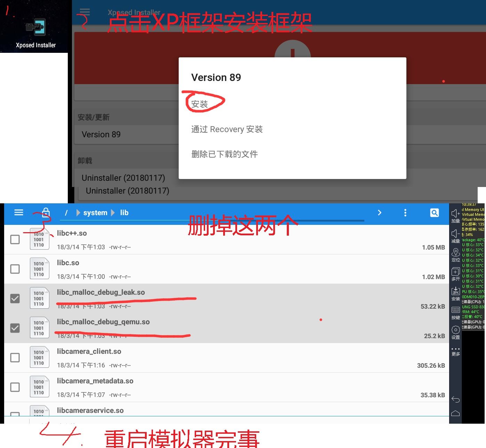Click libc_malloc_debug_qemu.so file icon
This screenshot has width=486, height=448.
[x=39, y=328]
